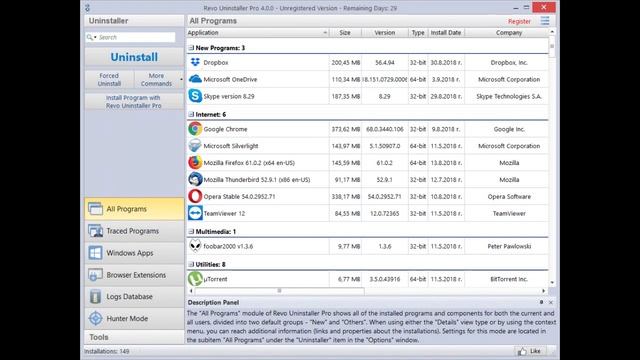The height and width of the screenshot is (360, 640).
Task: Collapse the Utilities group
Action: pyautogui.click(x=191, y=264)
